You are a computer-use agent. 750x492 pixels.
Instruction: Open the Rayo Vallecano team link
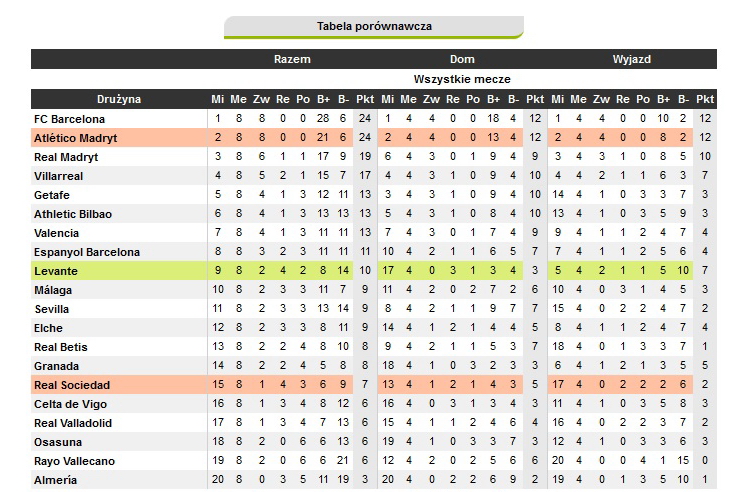[x=74, y=461]
